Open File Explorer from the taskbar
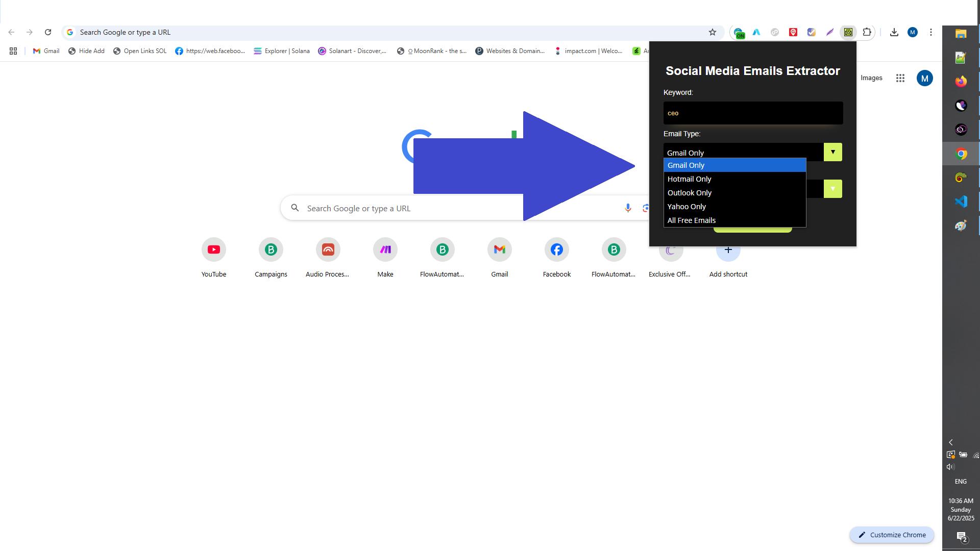 [961, 34]
